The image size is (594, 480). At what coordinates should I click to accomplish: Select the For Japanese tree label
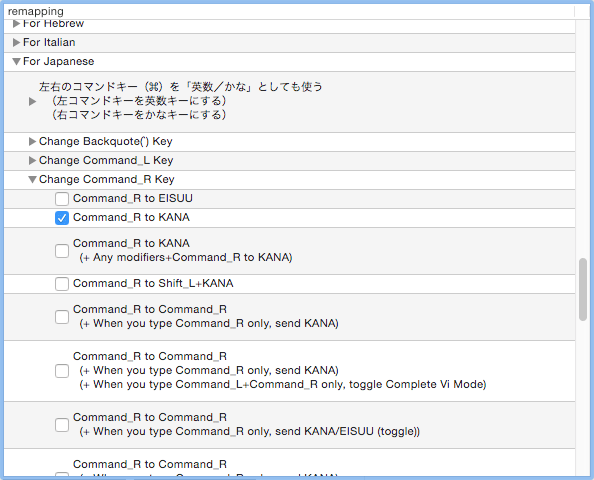58,61
